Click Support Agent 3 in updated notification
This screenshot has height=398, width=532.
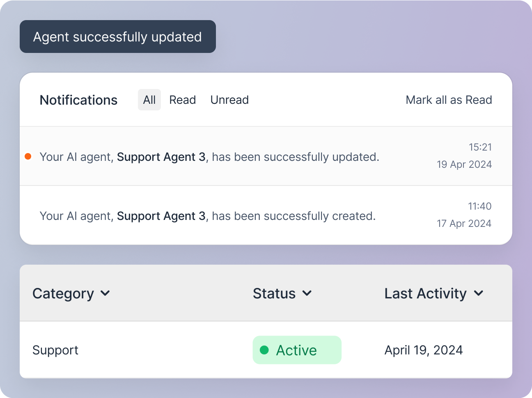pyautogui.click(x=161, y=157)
